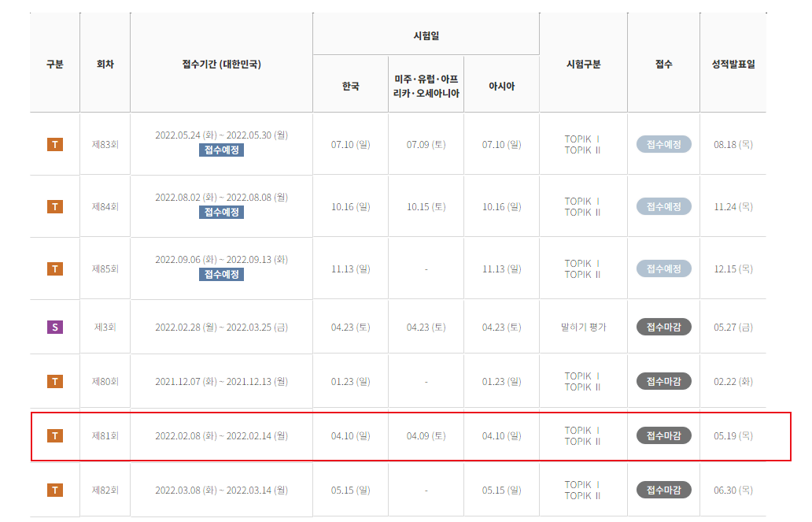Click the orange T icon for 제82회
812x522 pixels.
click(x=55, y=490)
